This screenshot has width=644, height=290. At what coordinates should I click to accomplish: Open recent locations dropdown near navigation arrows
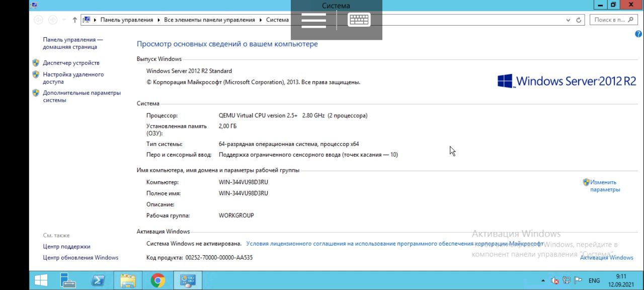[64, 20]
